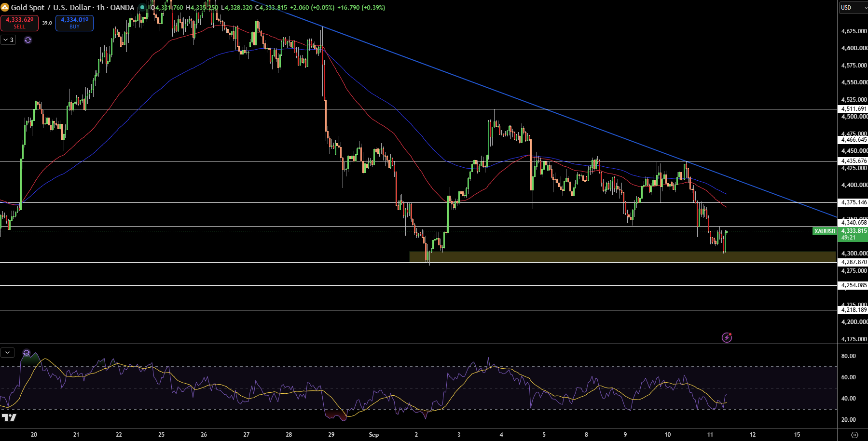Click the spread value 39.0
Viewport: 868px width, 441px height.
[x=47, y=23]
